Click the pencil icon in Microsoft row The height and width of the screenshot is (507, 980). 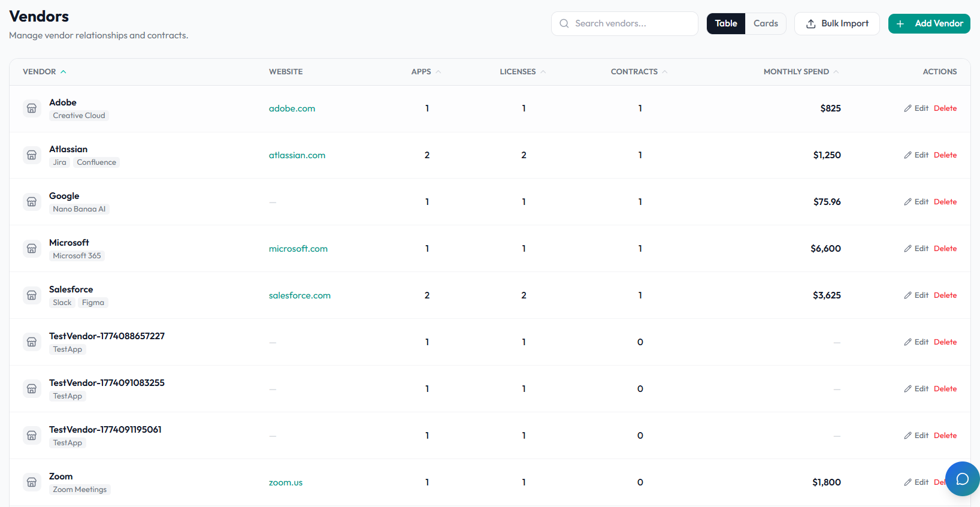(x=908, y=249)
